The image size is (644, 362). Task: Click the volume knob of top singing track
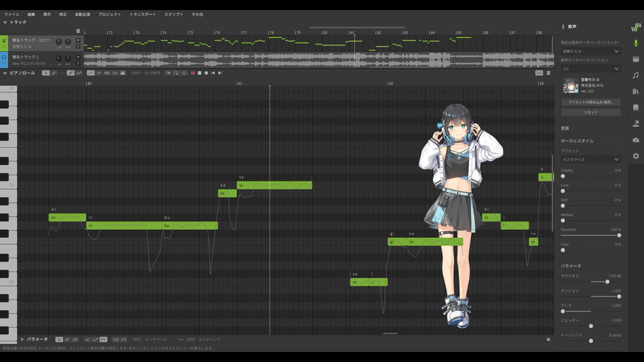point(59,42)
